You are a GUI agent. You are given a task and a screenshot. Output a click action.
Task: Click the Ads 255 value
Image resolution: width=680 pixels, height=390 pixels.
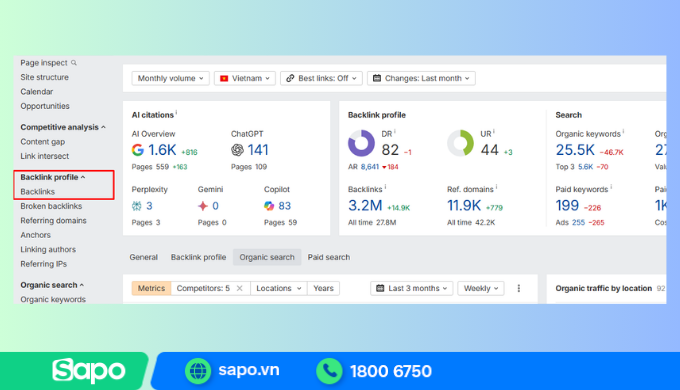tap(579, 223)
